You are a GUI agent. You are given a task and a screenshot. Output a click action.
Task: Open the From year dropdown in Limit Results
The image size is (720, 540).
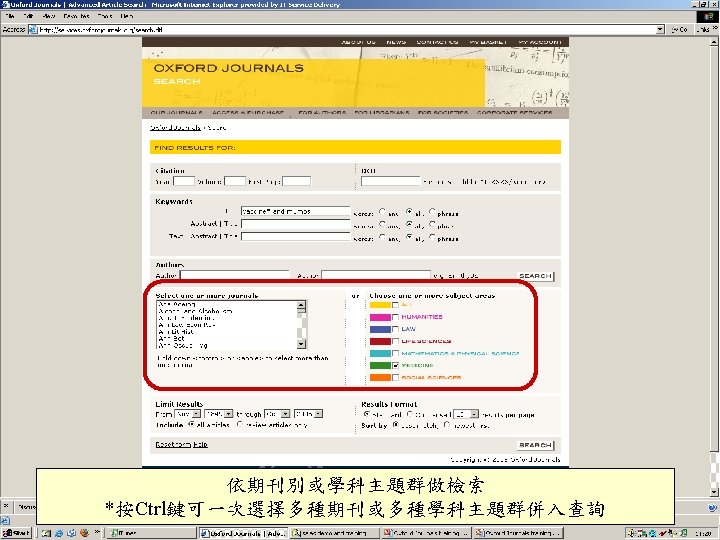[219, 414]
